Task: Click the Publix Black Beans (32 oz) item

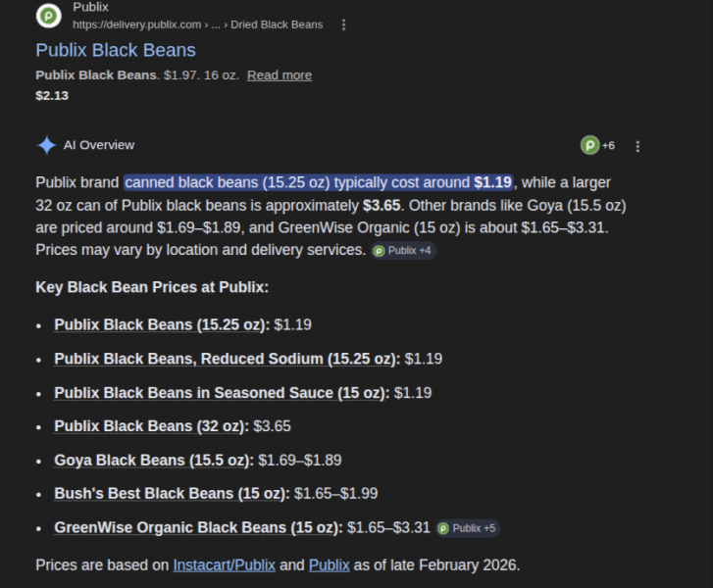Action: click(151, 426)
